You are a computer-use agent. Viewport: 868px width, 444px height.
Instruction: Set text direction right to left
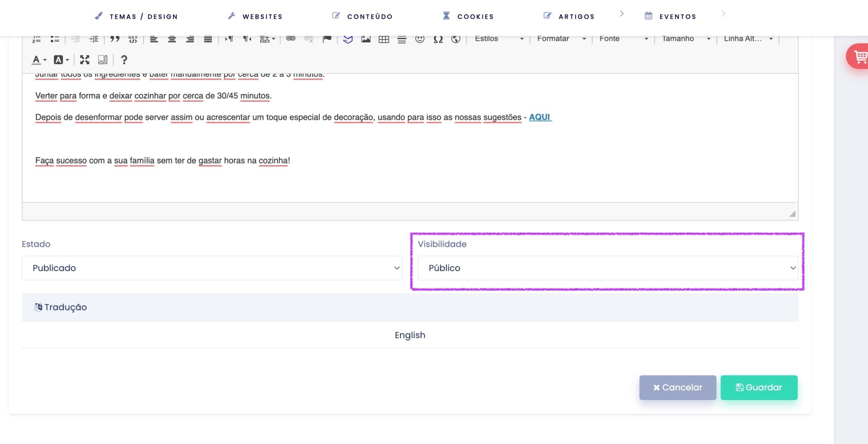(x=247, y=39)
